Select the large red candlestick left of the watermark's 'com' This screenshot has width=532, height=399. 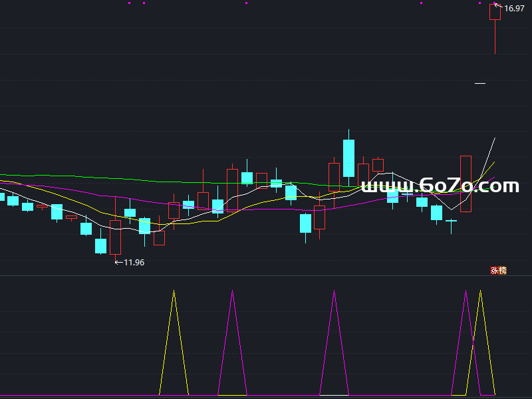465,184
